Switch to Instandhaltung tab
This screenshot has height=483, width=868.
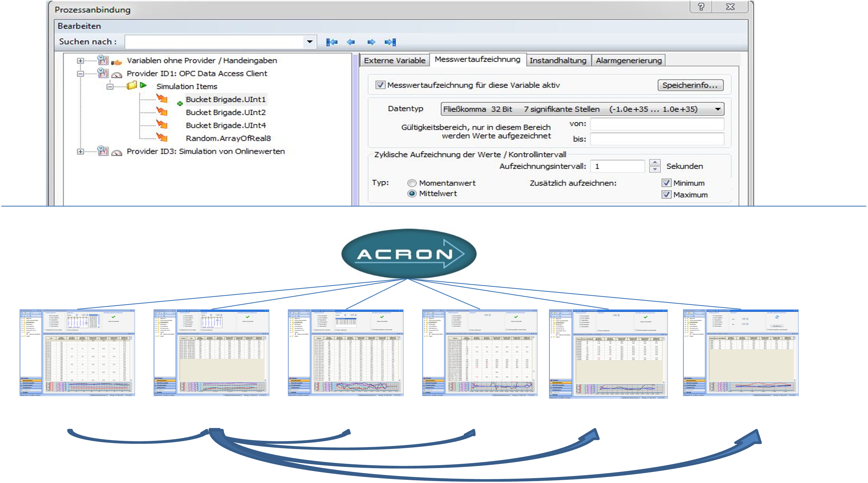pos(558,60)
